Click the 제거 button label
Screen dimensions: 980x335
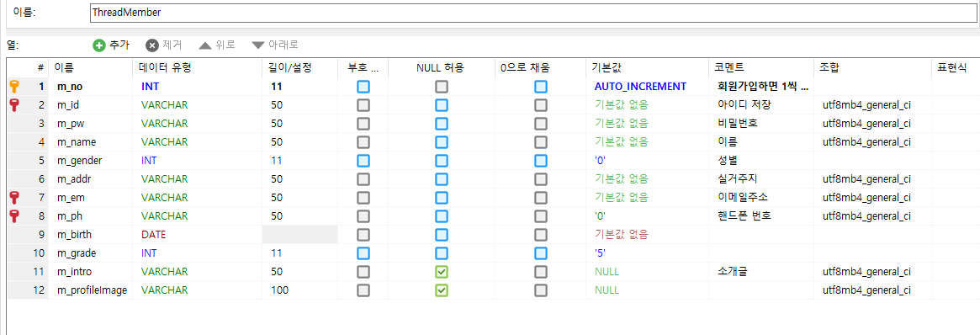(172, 45)
